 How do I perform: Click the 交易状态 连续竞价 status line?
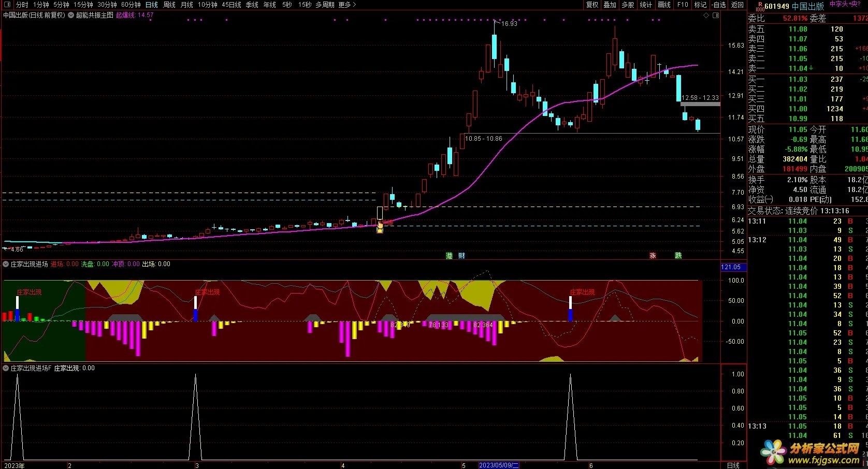pos(799,211)
